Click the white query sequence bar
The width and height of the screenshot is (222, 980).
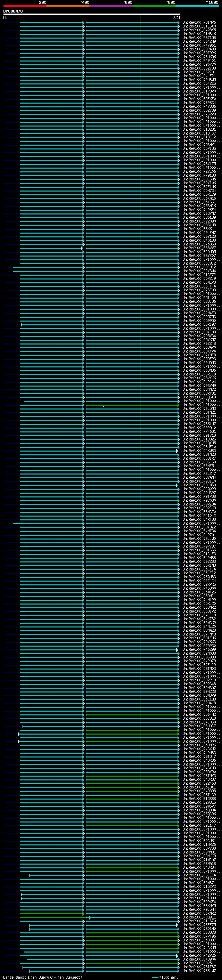click(92, 14)
